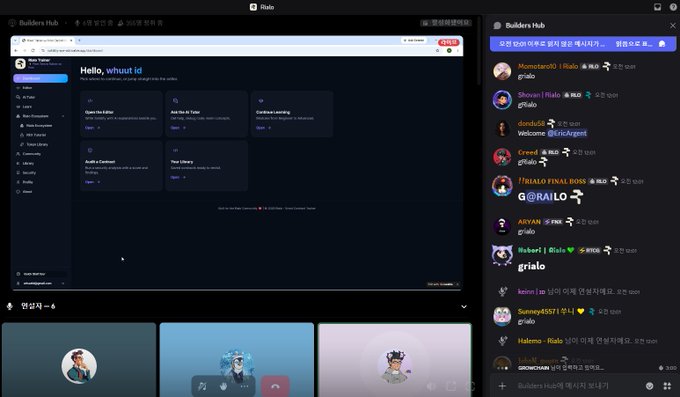Toggle the mute microphone button in the call controls
680x397 pixels.
(x=202, y=386)
